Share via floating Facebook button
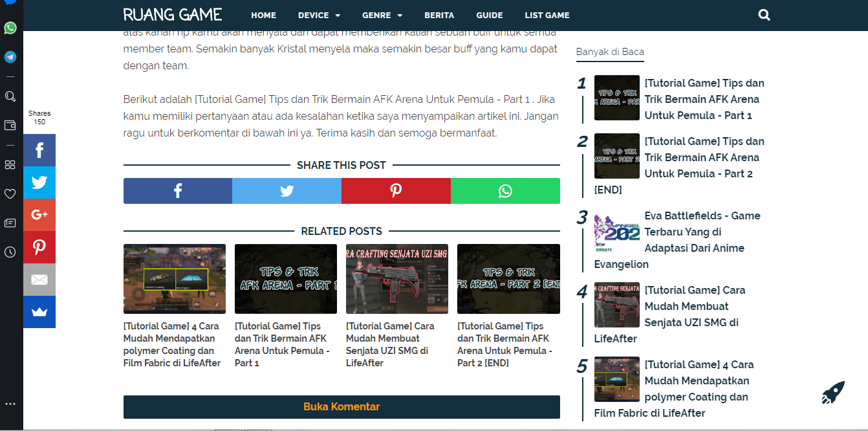Viewport: 868px width, 431px height. pos(39,150)
